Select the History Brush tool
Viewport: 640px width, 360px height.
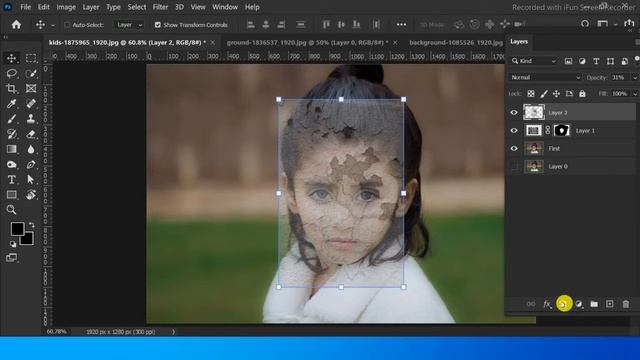(11, 134)
